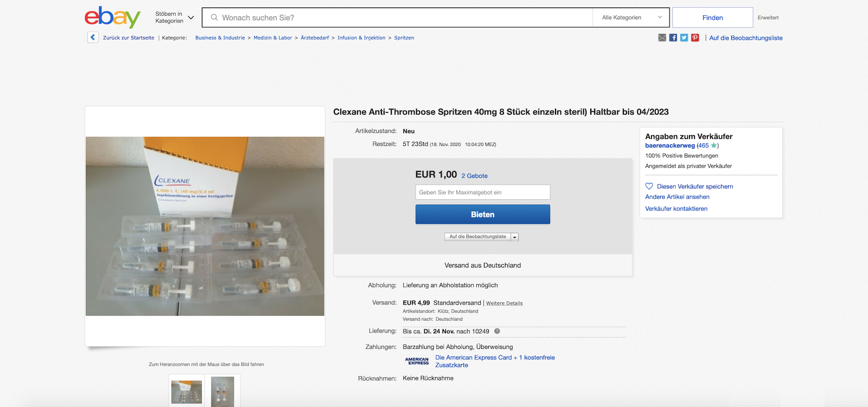Click delivery info question mark icon
The height and width of the screenshot is (407, 868).
coord(497,331)
